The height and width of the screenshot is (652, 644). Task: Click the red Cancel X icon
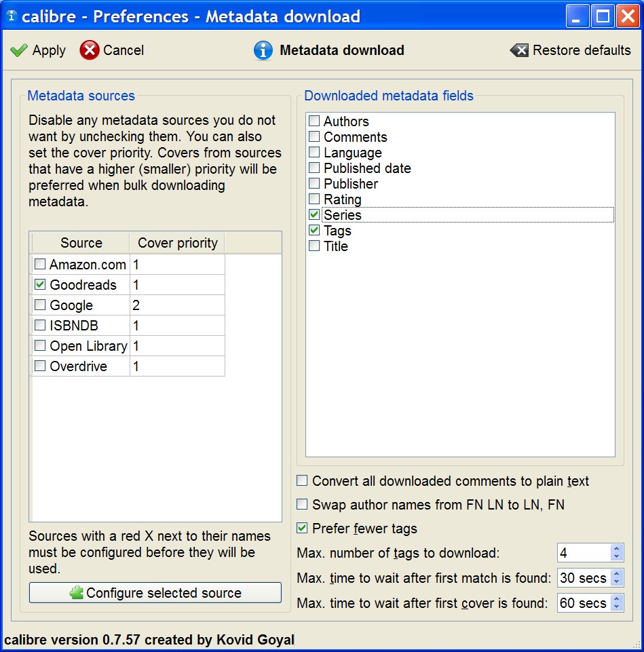click(x=90, y=50)
